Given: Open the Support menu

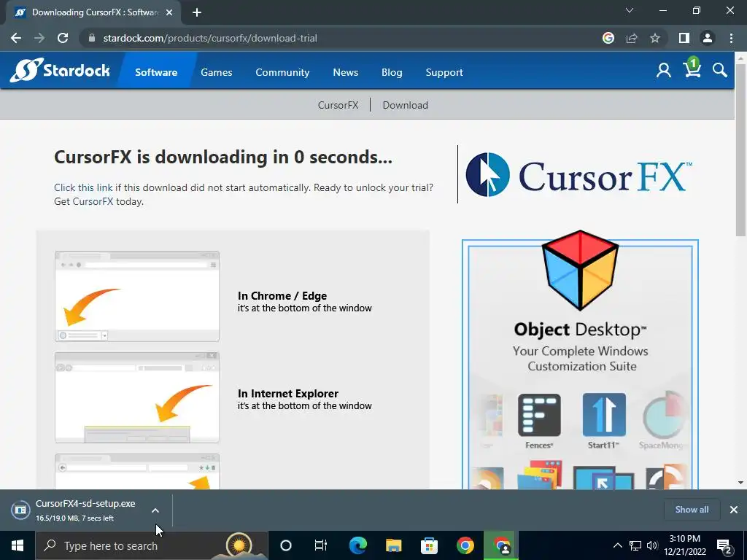Looking at the screenshot, I should pyautogui.click(x=444, y=72).
